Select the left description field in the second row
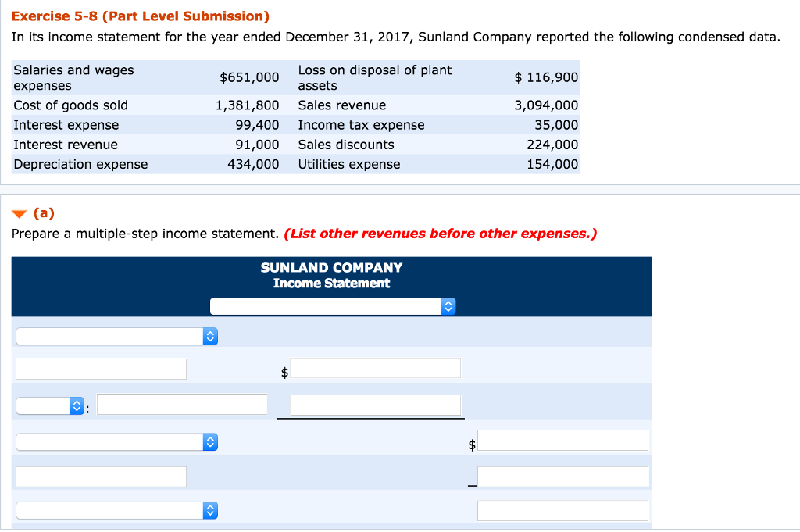Viewport: 800px width, 532px height. pos(100,368)
